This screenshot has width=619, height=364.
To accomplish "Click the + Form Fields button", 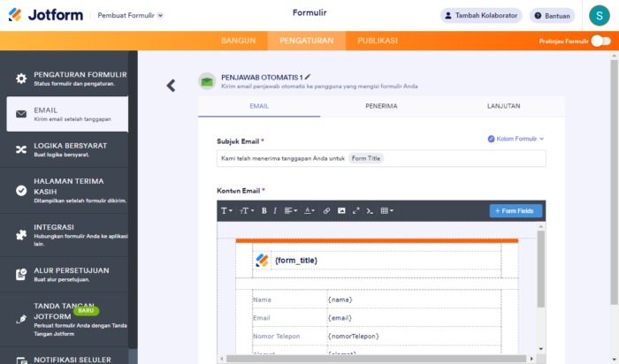I will tap(516, 211).
